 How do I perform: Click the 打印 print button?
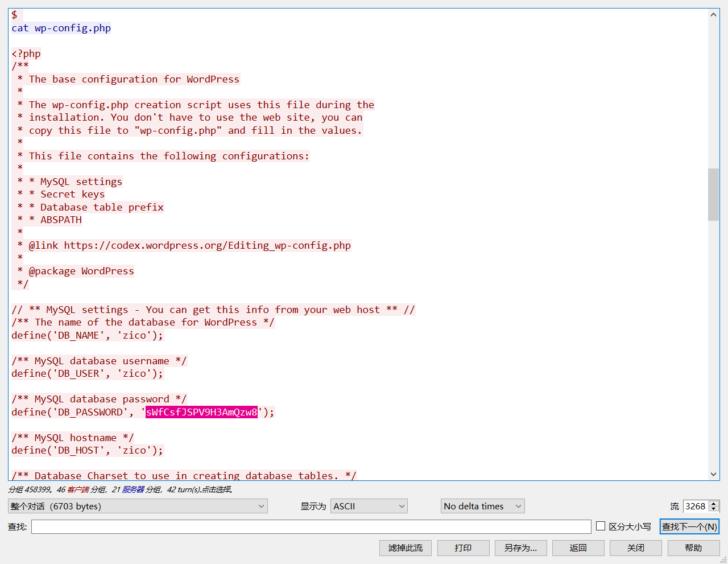463,548
